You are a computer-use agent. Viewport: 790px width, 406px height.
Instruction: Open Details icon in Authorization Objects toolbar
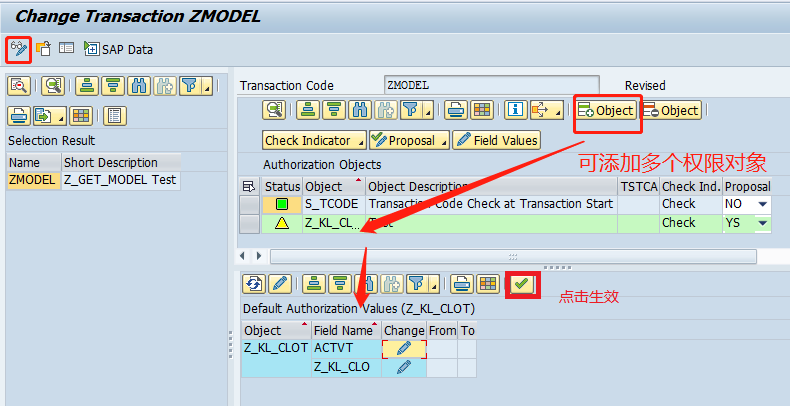[x=274, y=110]
